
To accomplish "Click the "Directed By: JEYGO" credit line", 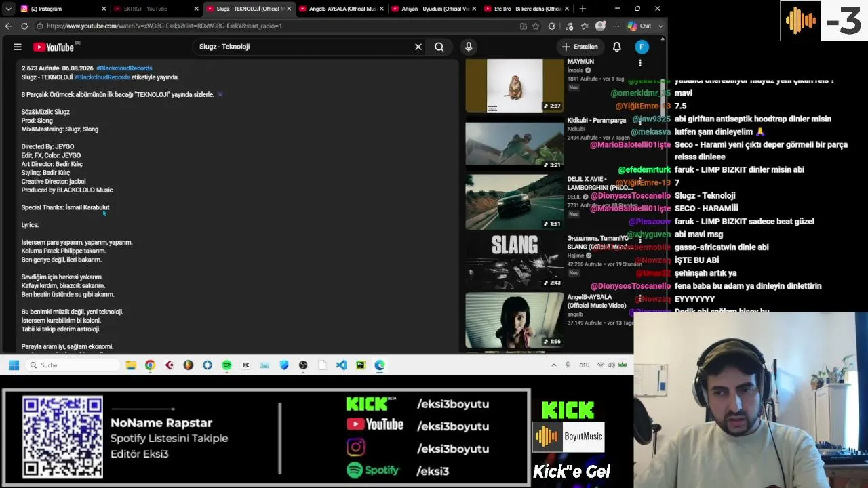I will pos(47,146).
